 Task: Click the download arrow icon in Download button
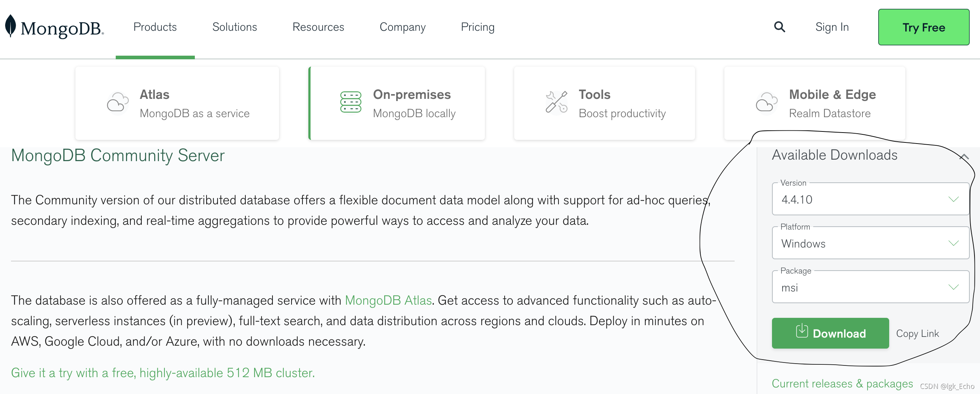tap(802, 331)
